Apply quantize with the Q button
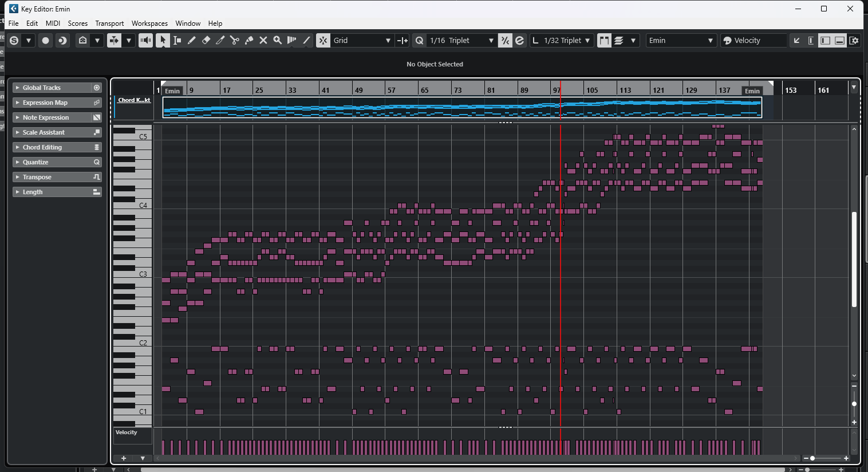 pyautogui.click(x=419, y=40)
